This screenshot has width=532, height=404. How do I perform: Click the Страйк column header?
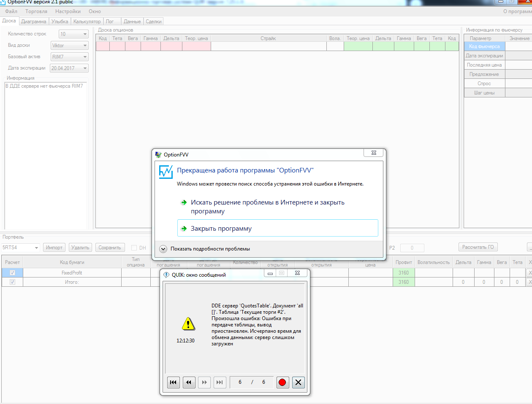point(269,38)
